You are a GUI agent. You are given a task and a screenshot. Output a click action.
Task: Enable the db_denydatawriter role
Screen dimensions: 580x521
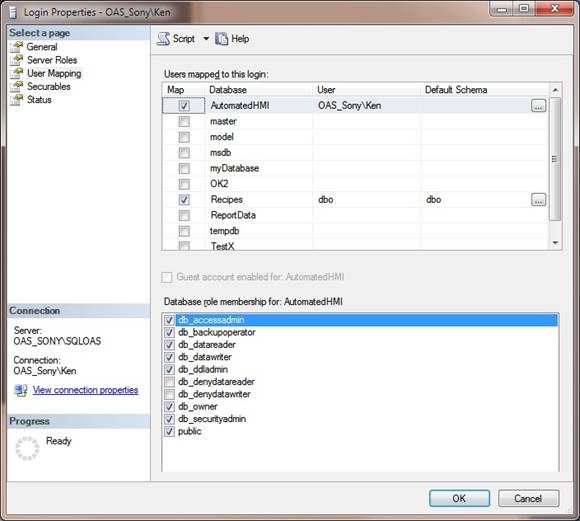point(169,394)
